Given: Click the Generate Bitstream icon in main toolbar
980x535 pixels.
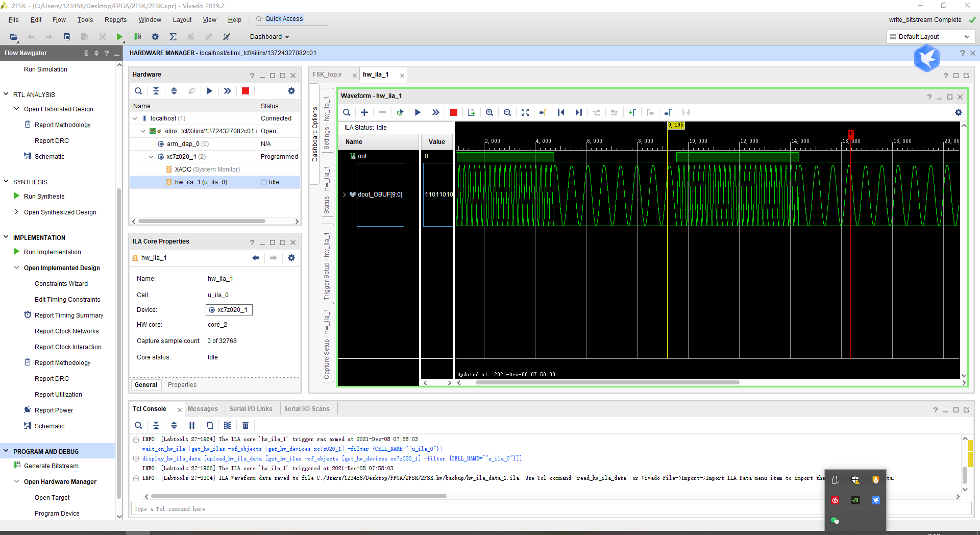Looking at the screenshot, I should point(137,37).
